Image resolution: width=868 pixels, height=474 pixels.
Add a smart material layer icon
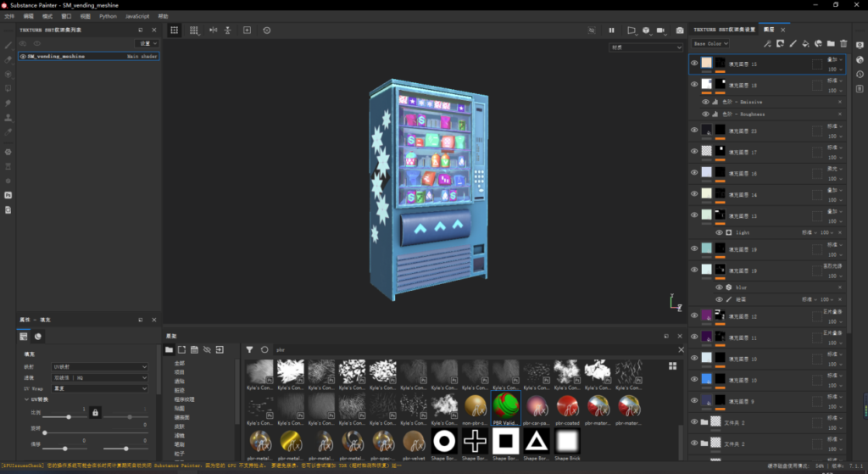point(818,43)
